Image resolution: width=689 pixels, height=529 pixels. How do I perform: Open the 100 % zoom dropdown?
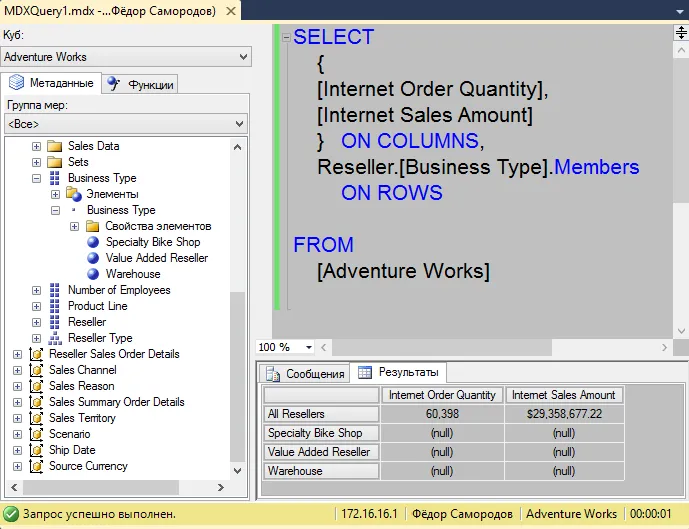[309, 347]
